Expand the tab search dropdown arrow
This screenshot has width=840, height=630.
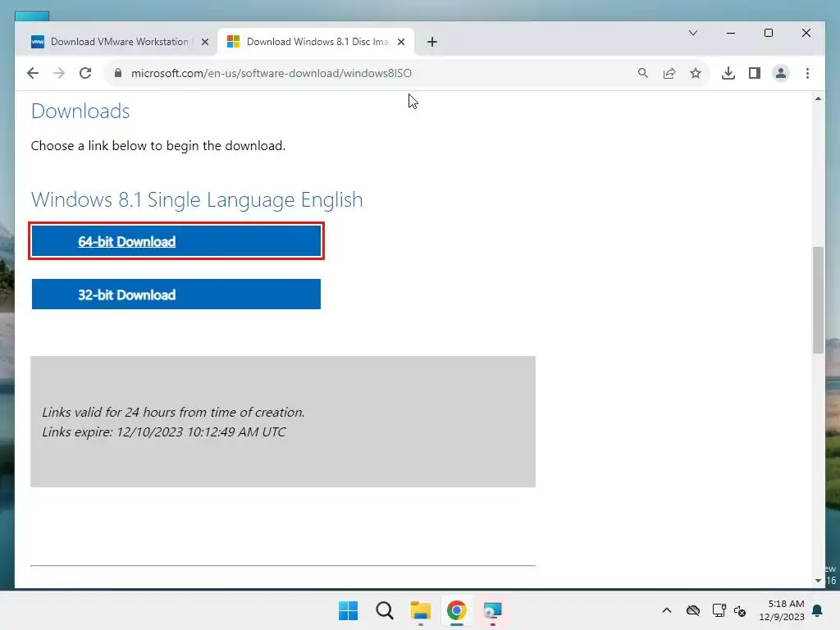(692, 33)
